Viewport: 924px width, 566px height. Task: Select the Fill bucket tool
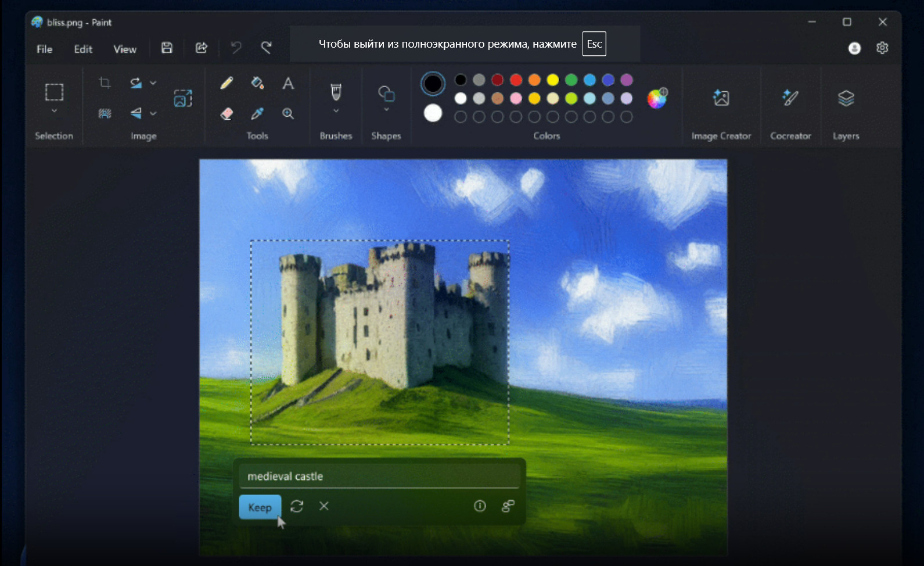click(257, 83)
